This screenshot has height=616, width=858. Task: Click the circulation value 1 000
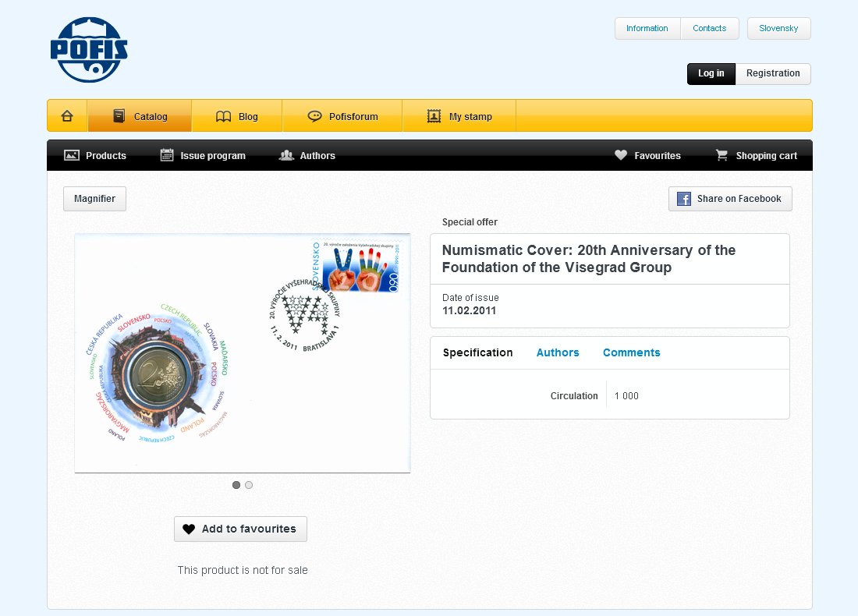pyautogui.click(x=626, y=396)
